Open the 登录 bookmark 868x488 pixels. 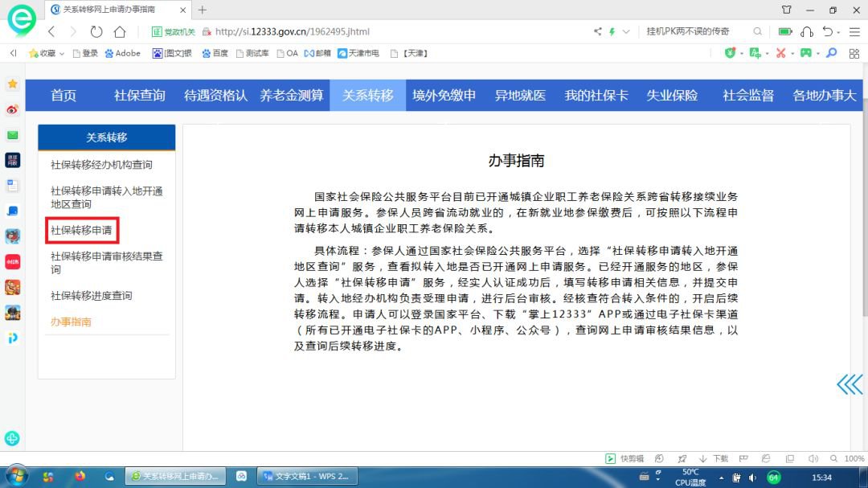[85, 53]
